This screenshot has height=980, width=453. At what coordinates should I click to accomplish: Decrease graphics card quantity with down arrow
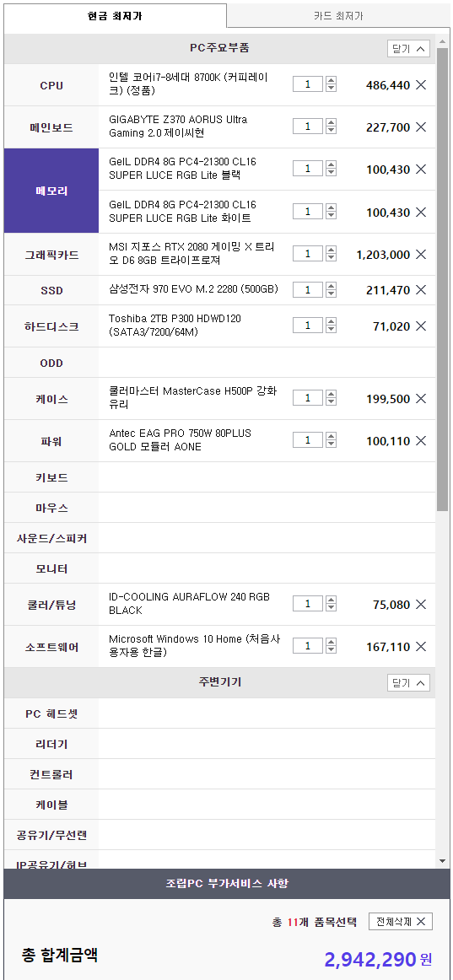pos(332,257)
